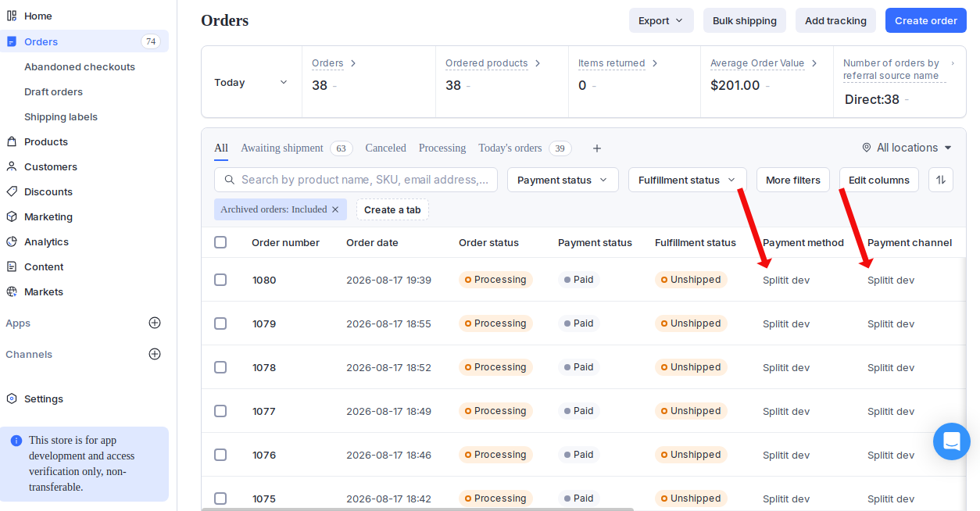
Task: Click the location pin icon
Action: [867, 148]
